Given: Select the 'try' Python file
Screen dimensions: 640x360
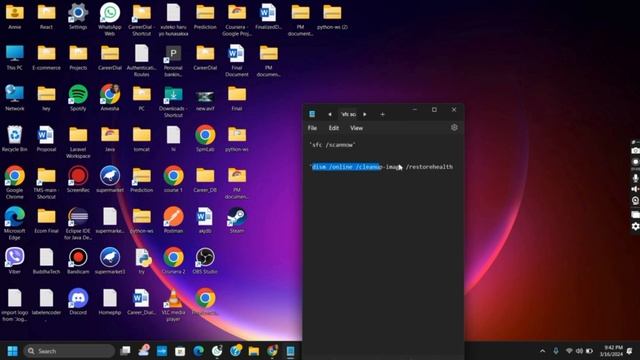Looking at the screenshot, I should pyautogui.click(x=142, y=261).
